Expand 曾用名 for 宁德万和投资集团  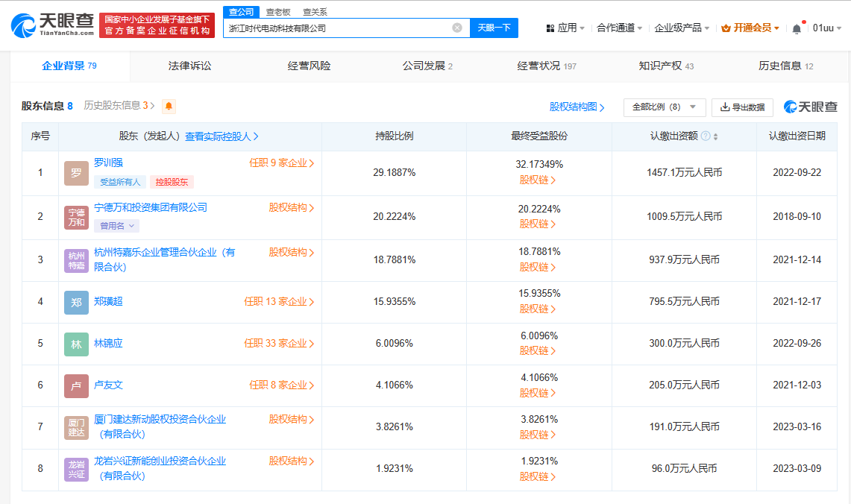[116, 226]
